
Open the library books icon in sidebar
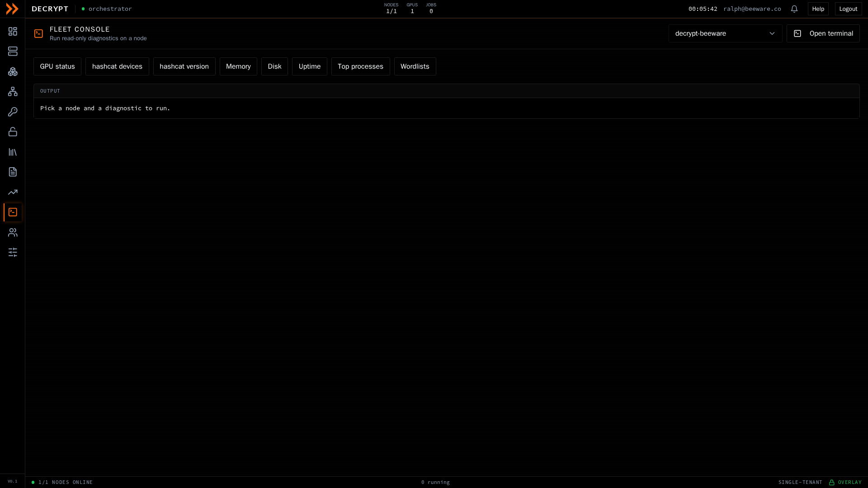point(13,152)
